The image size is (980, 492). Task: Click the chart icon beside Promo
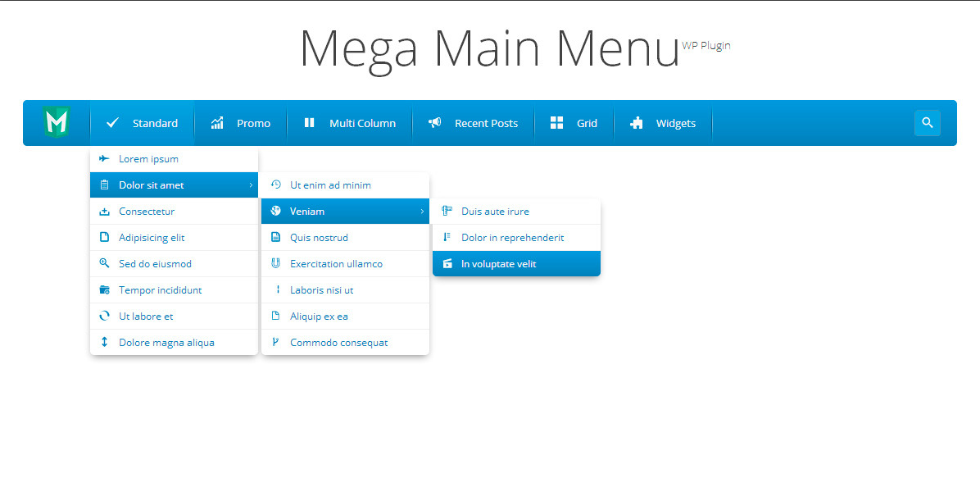217,123
